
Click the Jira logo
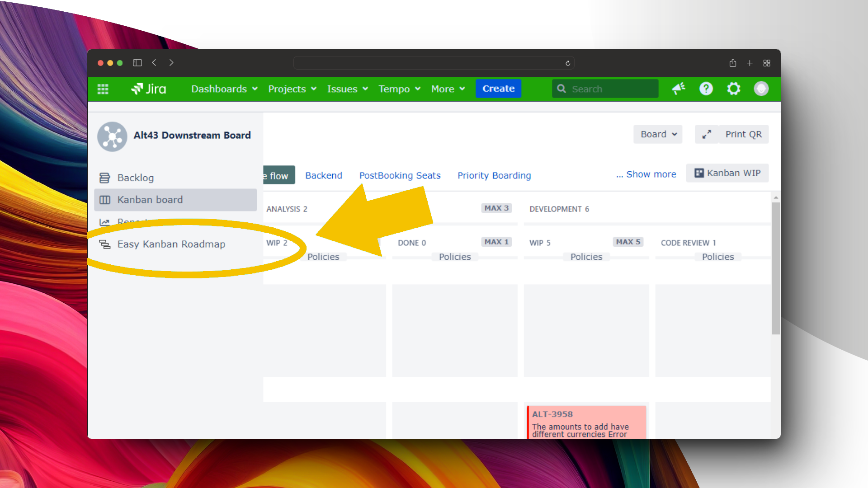tap(149, 89)
